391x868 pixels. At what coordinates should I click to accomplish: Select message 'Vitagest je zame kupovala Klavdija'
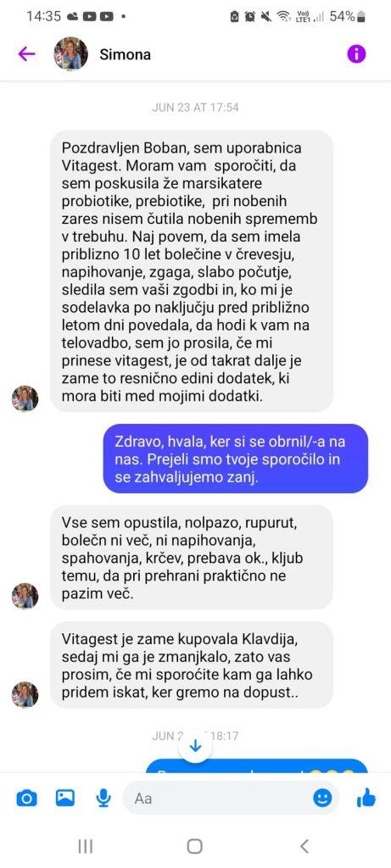click(192, 665)
